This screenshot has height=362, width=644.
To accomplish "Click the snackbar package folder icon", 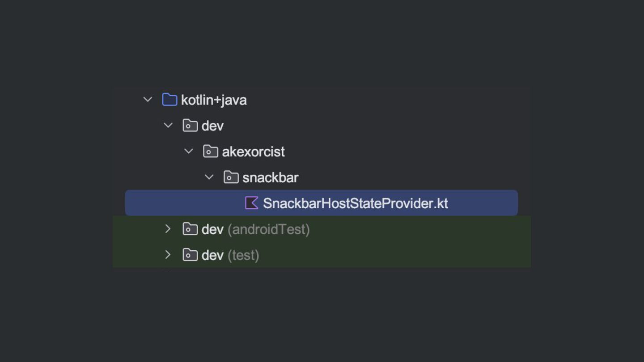I will point(231,177).
